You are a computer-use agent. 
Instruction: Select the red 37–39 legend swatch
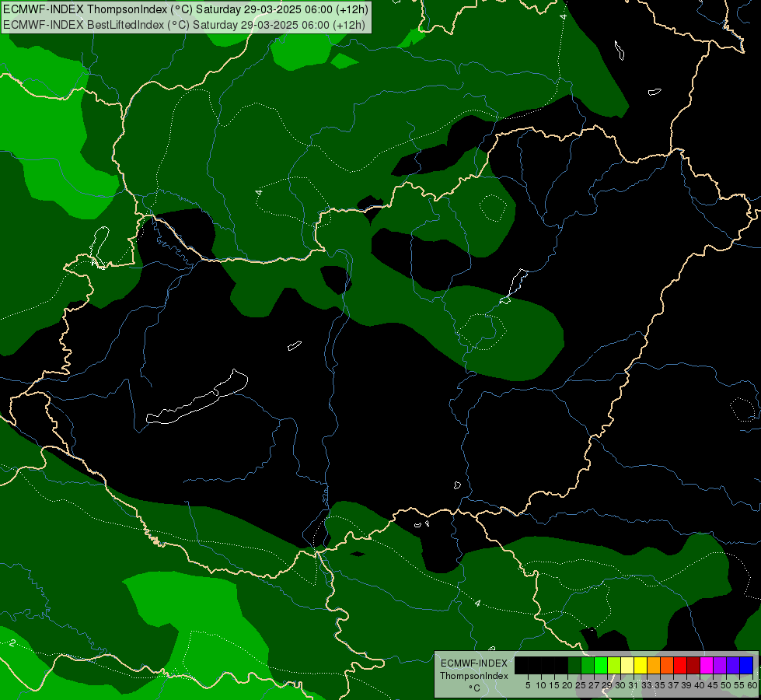pyautogui.click(x=680, y=665)
